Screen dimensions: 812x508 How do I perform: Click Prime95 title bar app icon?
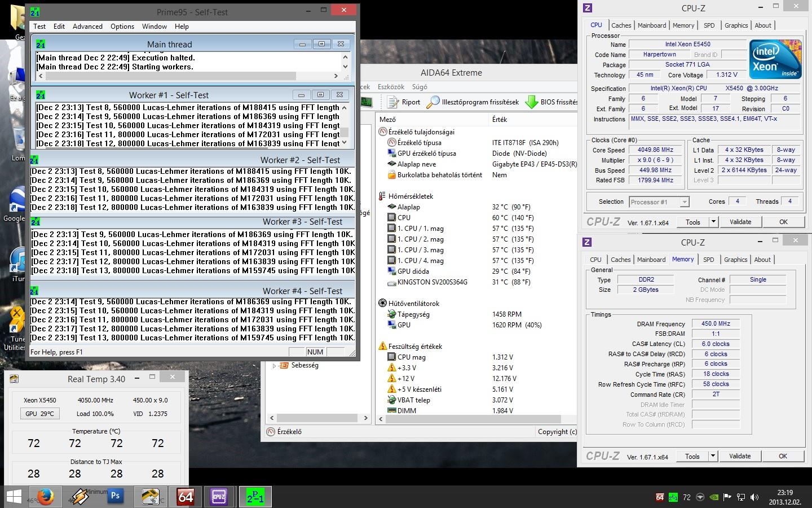coord(34,11)
